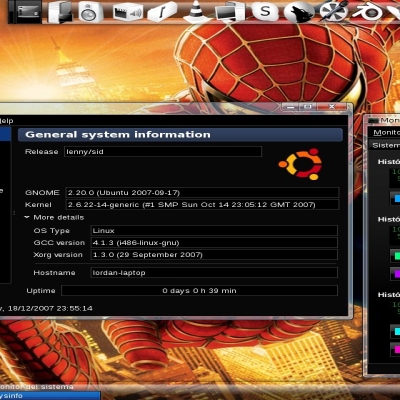400x400 pixels.
Task: Launch the fan with microphone dock icon
Action: [333, 11]
